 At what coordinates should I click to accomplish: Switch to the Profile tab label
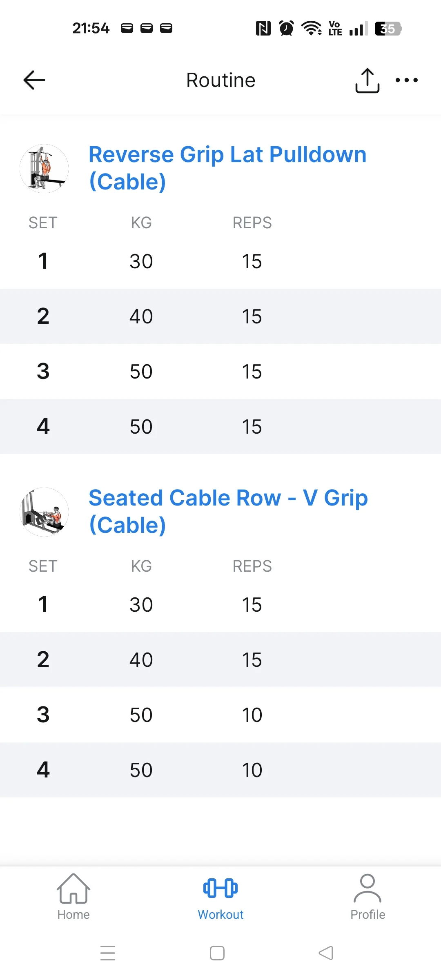pyautogui.click(x=367, y=915)
